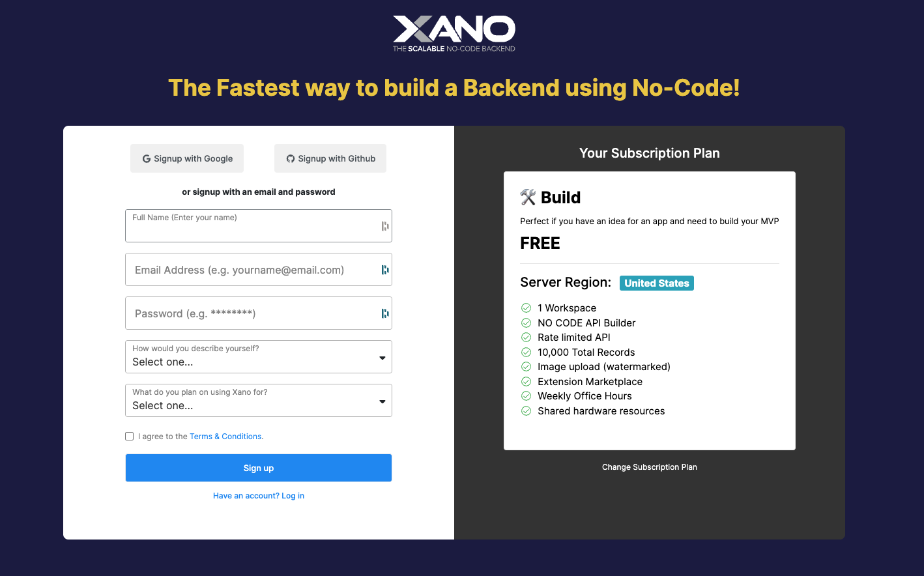Click the United States server region badge

656,283
